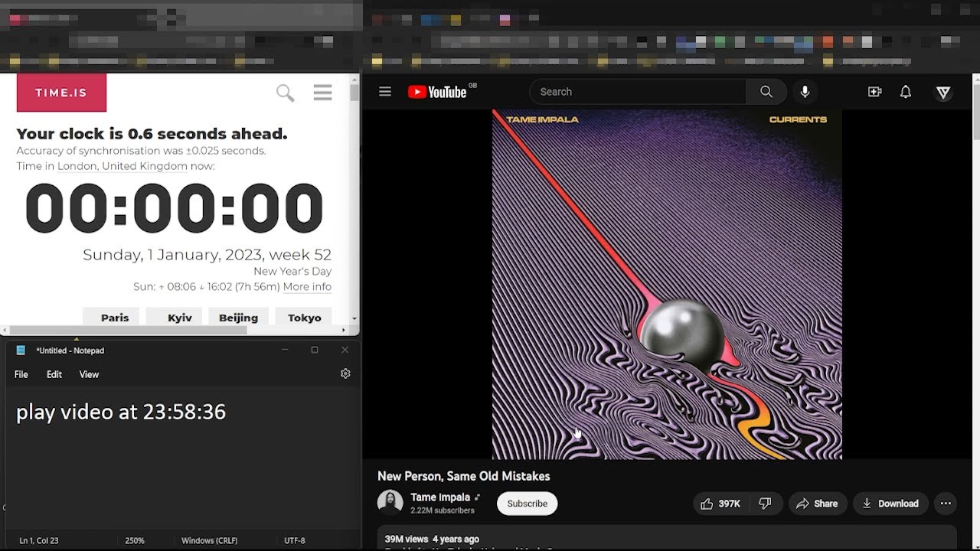
Task: Subscribe to Tame Impala channel
Action: [x=528, y=504]
